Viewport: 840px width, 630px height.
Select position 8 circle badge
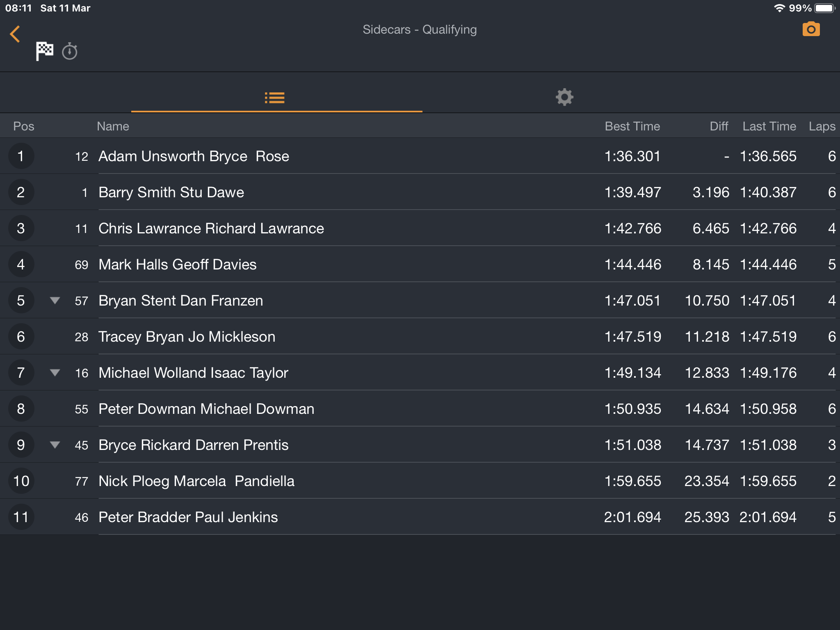tap(21, 409)
